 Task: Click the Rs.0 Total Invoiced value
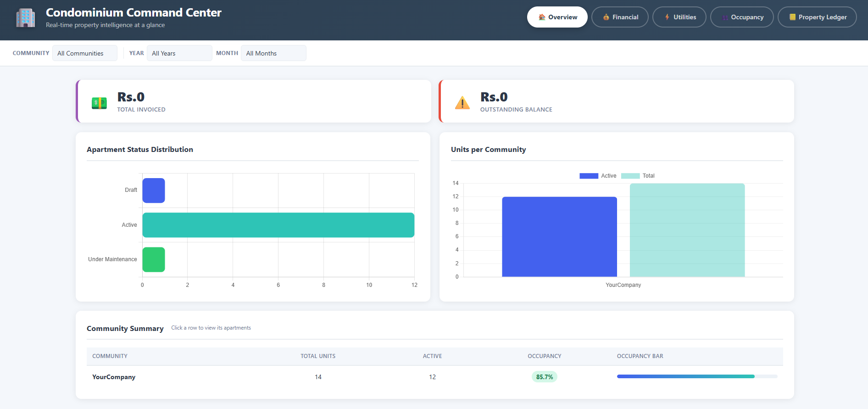131,97
